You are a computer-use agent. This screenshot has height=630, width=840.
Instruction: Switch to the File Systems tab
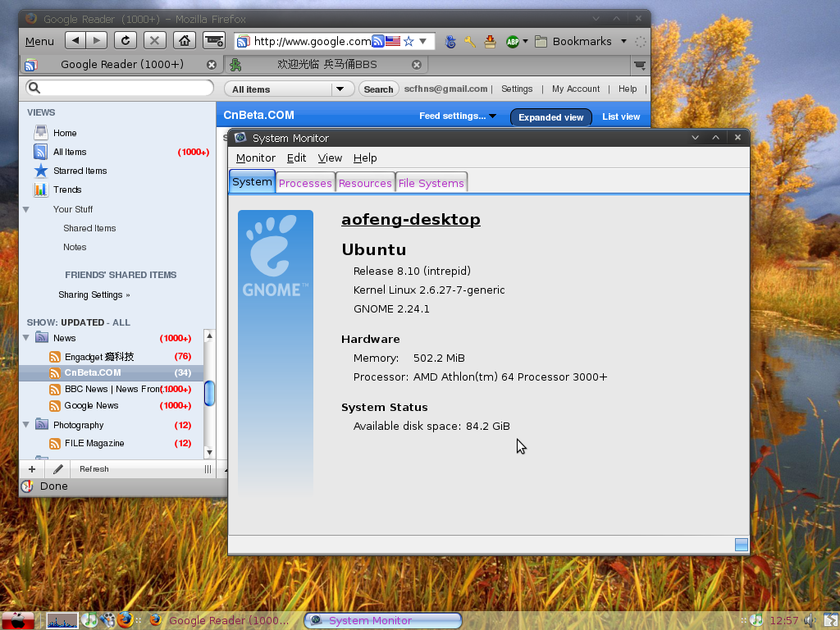tap(431, 183)
